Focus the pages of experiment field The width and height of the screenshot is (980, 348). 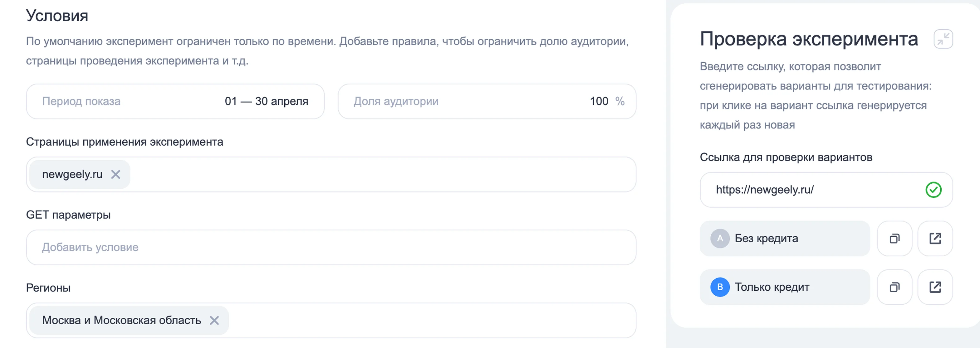380,174
